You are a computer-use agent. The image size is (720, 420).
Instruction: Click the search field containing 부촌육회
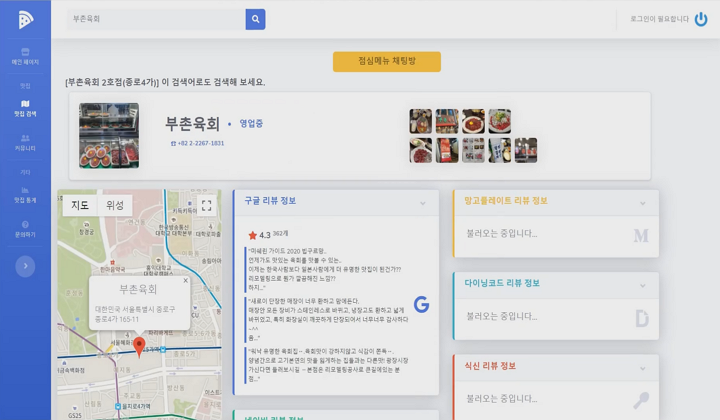156,19
